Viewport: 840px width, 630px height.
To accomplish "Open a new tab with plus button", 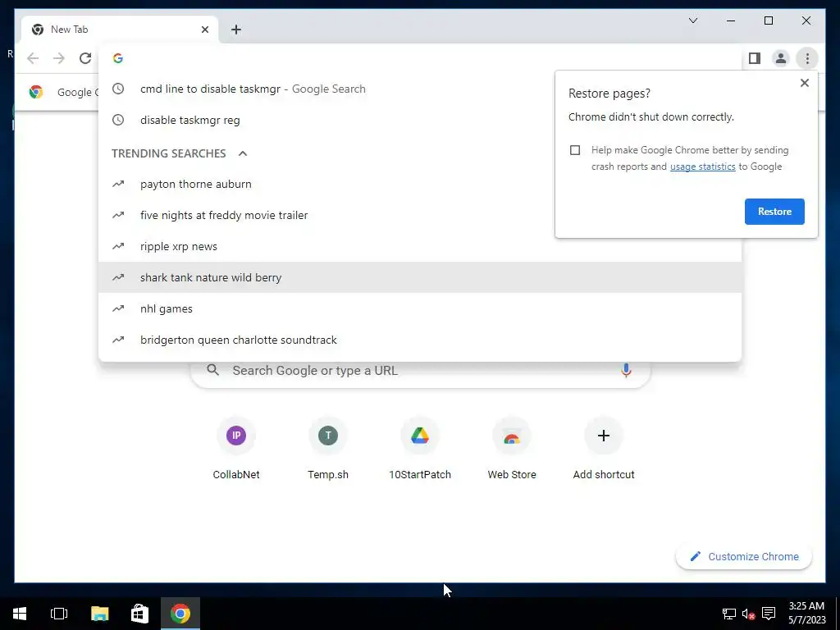I will [236, 30].
